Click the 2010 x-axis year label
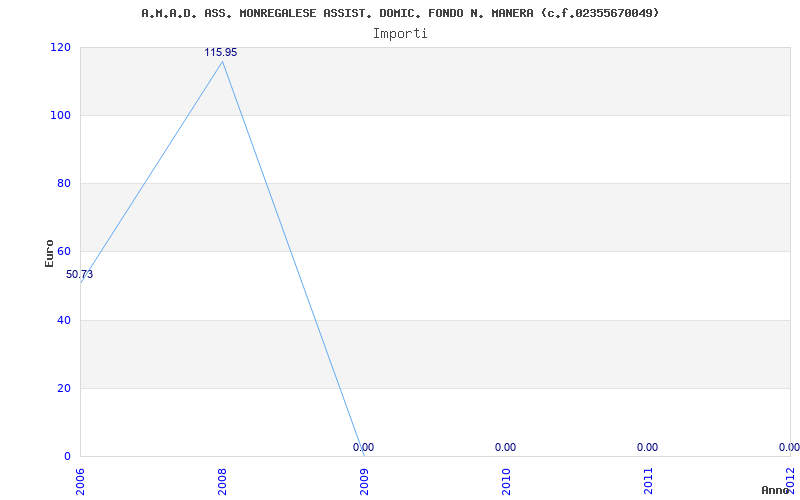 click(x=506, y=482)
